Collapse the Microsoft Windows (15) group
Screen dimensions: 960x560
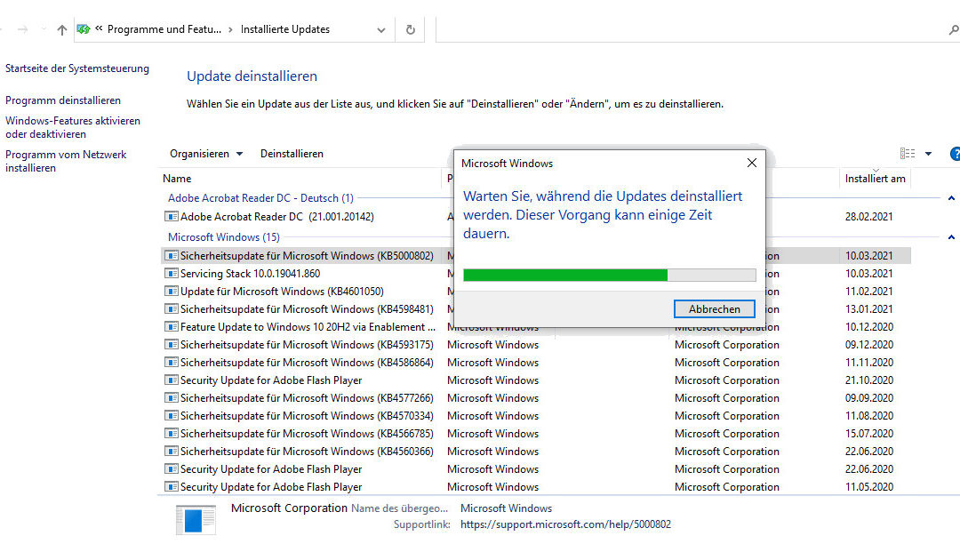coord(951,236)
